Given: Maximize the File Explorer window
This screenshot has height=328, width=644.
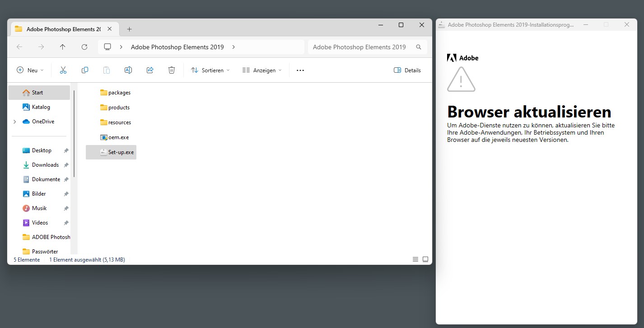Looking at the screenshot, I should (x=401, y=25).
